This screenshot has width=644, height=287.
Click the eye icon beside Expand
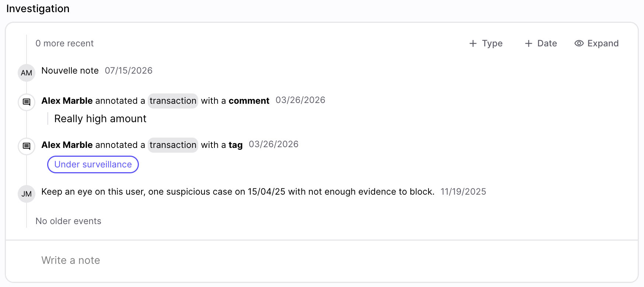click(579, 43)
